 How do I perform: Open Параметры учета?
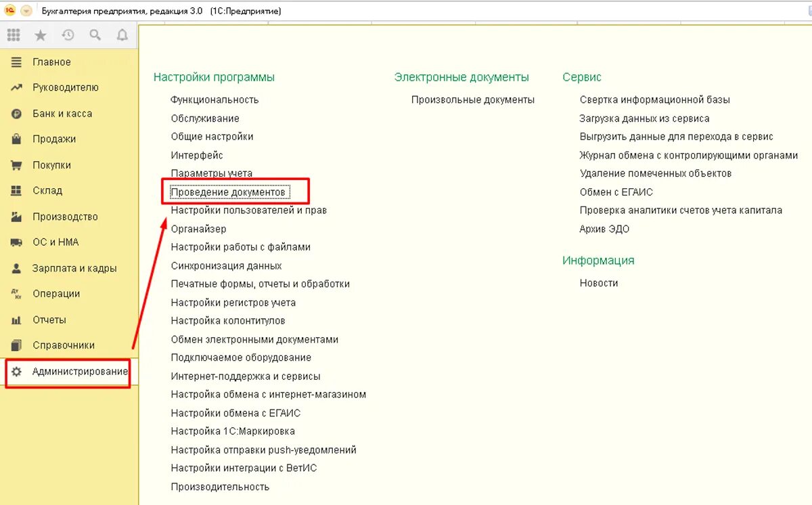tap(212, 173)
